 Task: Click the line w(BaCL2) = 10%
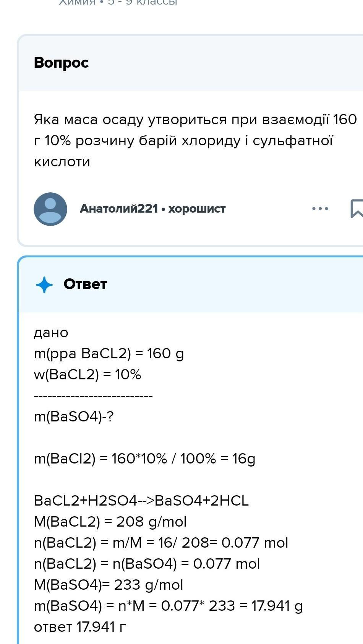[x=88, y=374]
